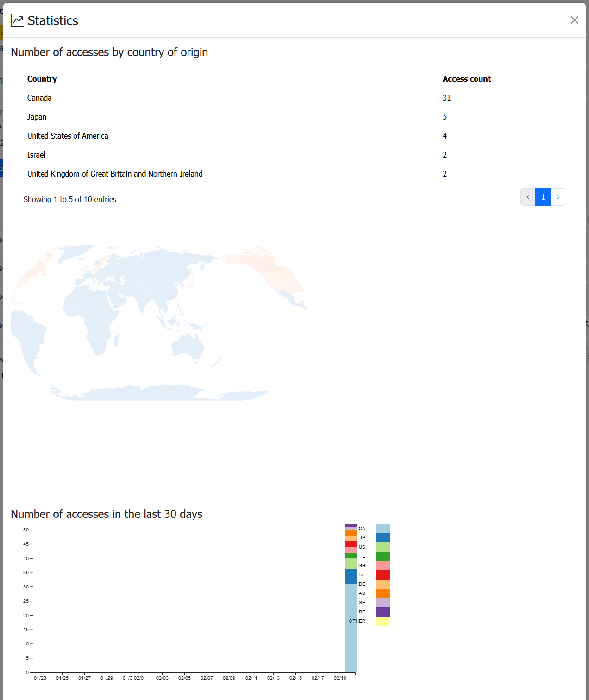Click the GB legend color swatch
Screen dimensions: 589x700
[383, 566]
